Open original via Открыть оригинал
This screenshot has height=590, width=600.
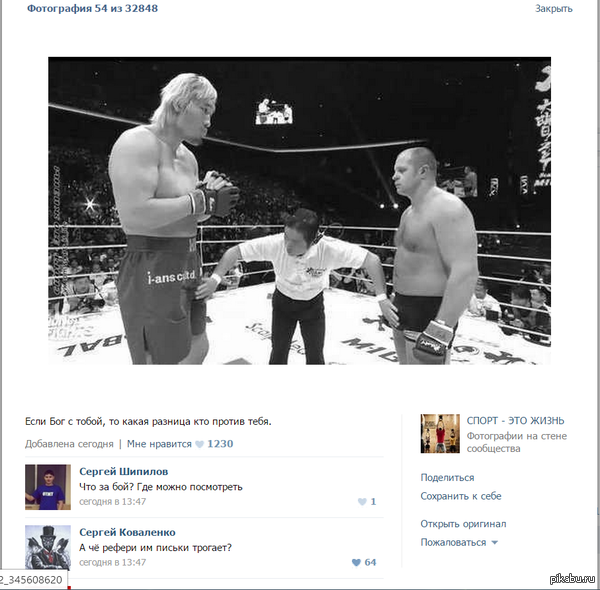(463, 524)
